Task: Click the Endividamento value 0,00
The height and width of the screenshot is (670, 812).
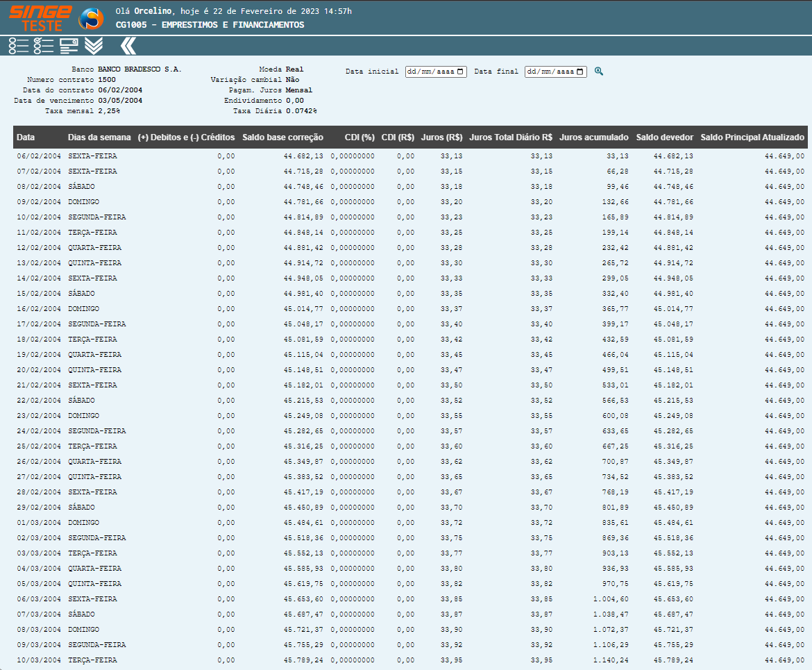Action: tap(295, 101)
